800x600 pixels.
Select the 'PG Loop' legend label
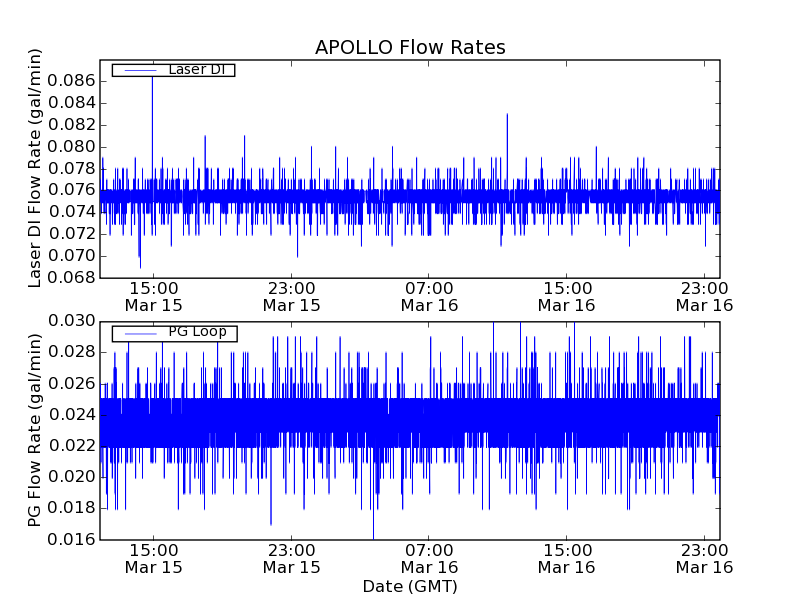pyautogui.click(x=197, y=332)
